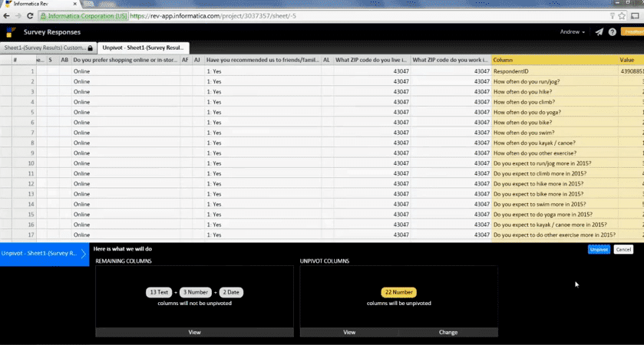Click 'Do you expect to kayak / canoe more' cell
644x345 pixels.
point(554,225)
